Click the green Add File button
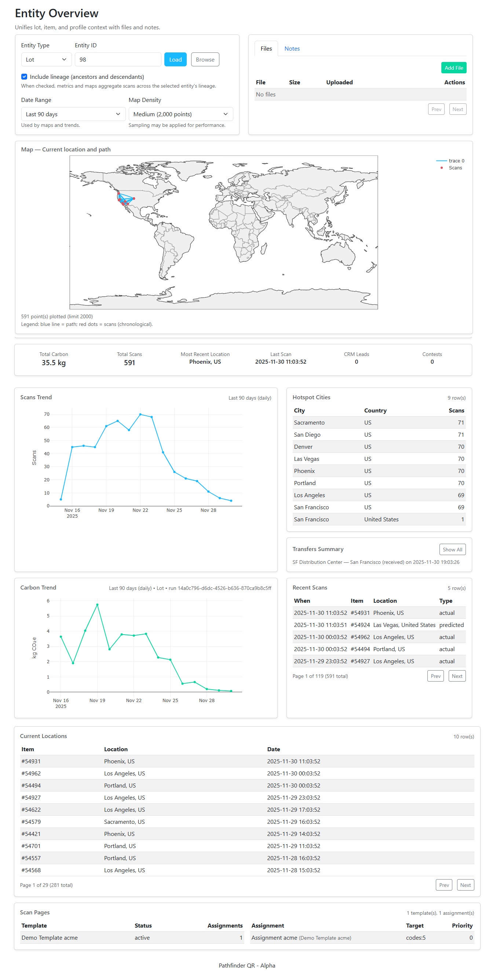 454,68
